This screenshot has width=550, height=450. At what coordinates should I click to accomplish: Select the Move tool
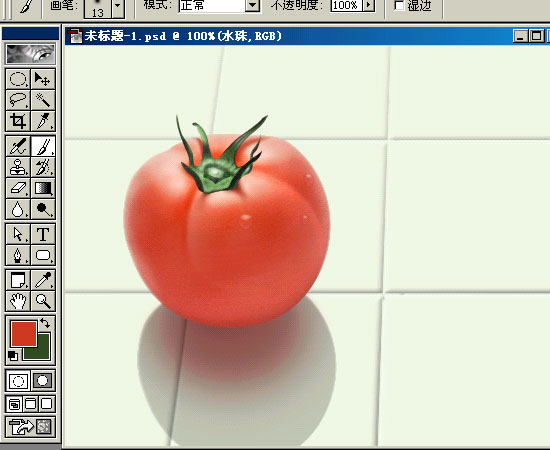point(43,79)
